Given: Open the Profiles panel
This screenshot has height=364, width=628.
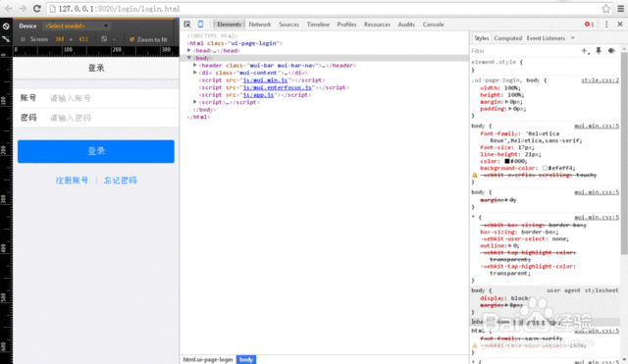Looking at the screenshot, I should [x=346, y=25].
